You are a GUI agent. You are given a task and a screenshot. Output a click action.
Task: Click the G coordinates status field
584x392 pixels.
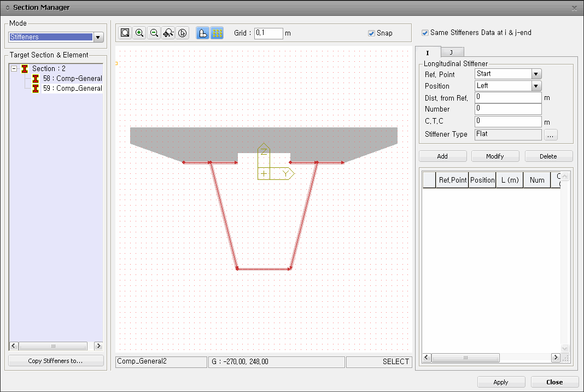click(x=276, y=361)
